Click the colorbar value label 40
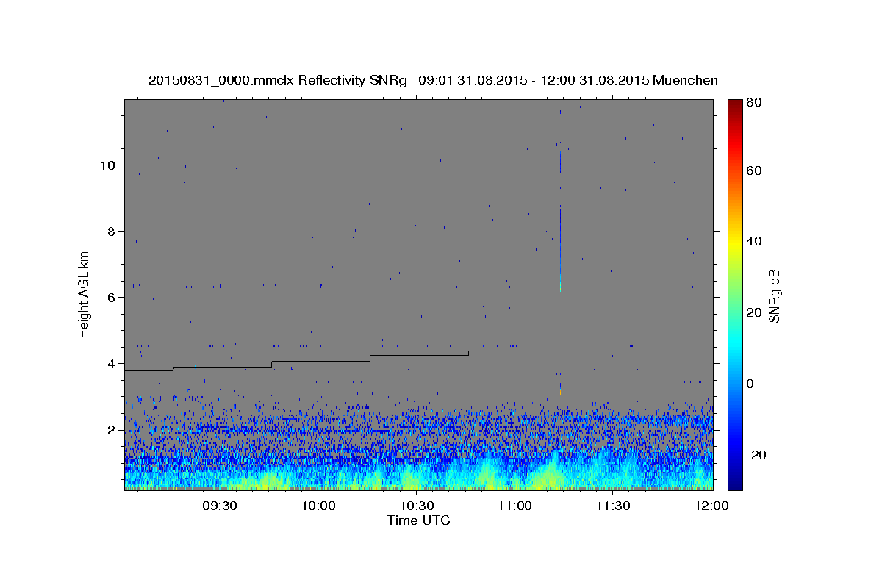The image size is (882, 588). pyautogui.click(x=755, y=241)
